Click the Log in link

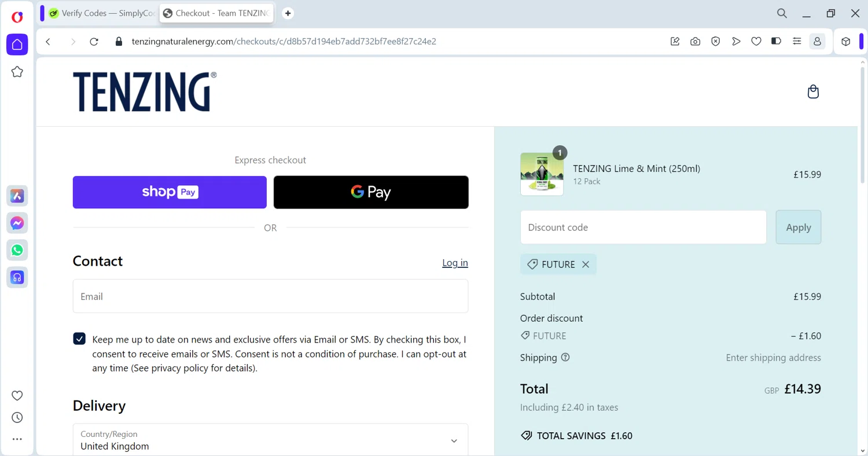[455, 263]
